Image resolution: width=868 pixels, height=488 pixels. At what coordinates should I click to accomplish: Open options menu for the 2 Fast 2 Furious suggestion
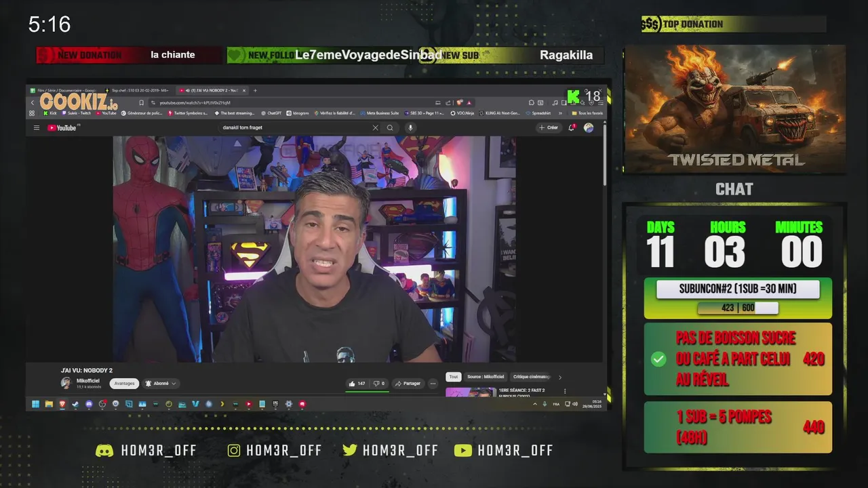(x=565, y=391)
